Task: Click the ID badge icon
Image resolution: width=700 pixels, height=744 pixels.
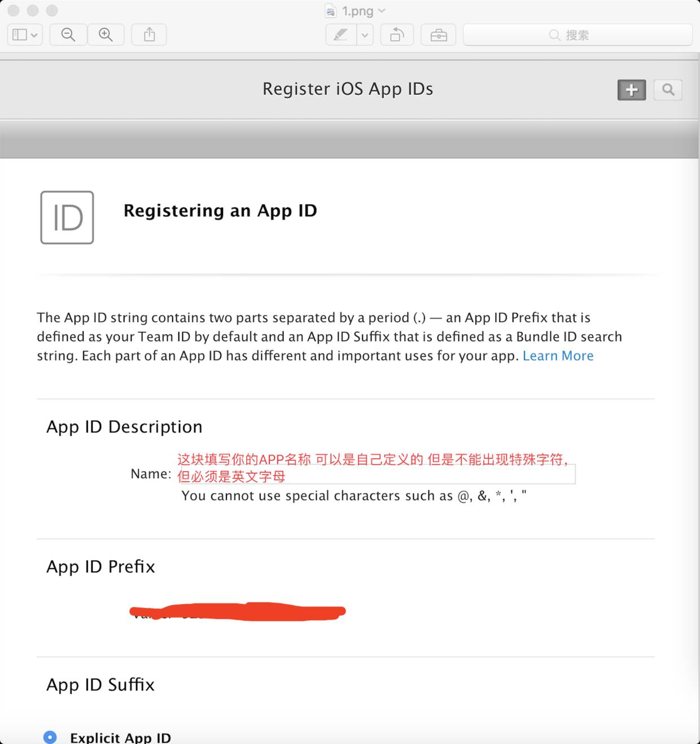Action: (x=67, y=217)
